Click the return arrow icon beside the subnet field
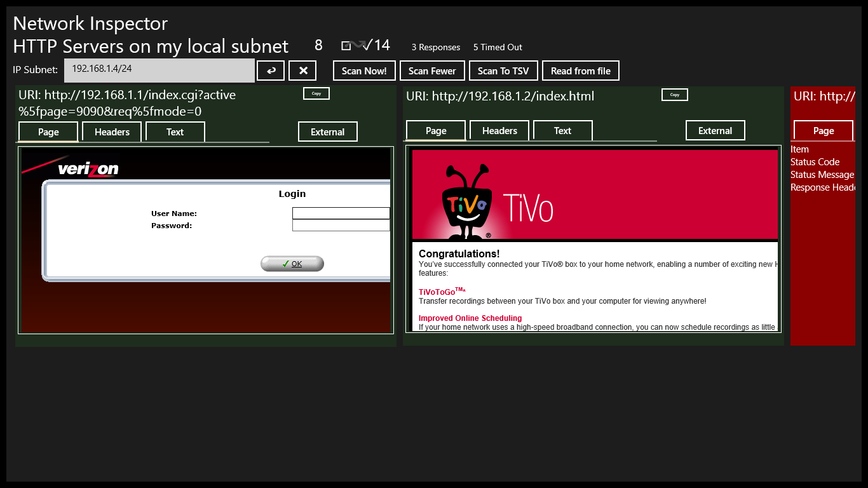 [271, 71]
